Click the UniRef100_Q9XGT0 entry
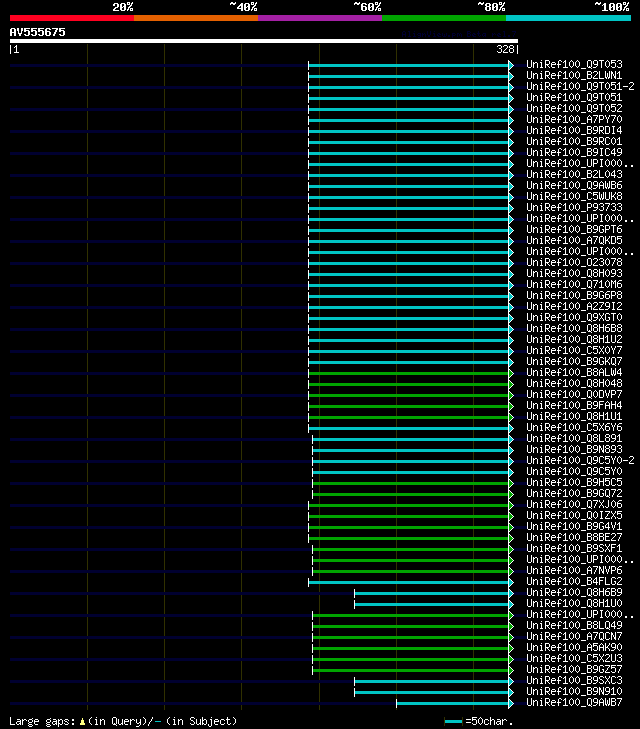 pos(574,318)
